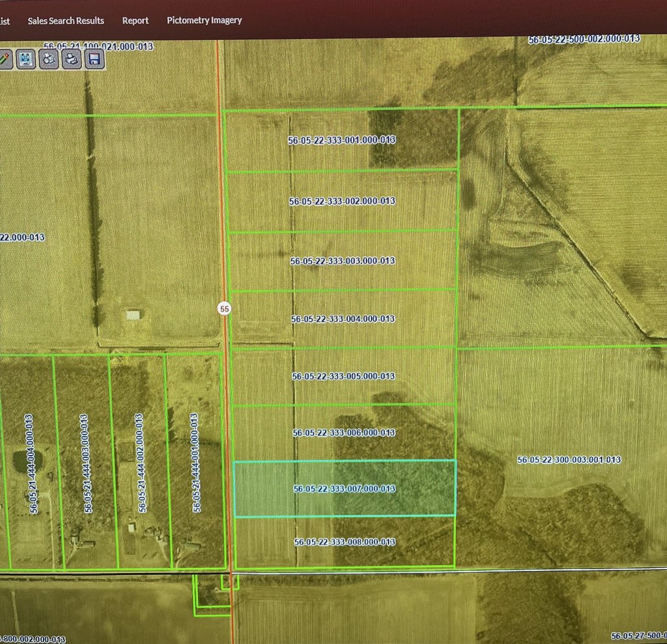Viewport: 667px width, 644px height.
Task: Open the print preview tool
Action: click(x=49, y=59)
